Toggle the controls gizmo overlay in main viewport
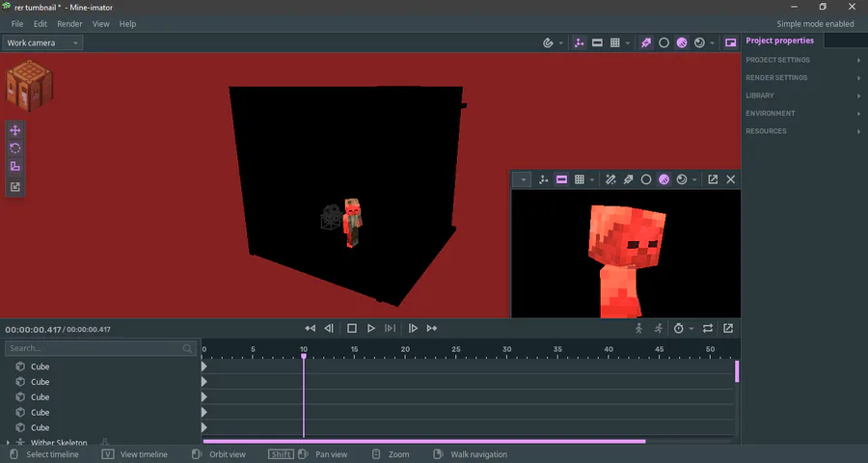 [x=579, y=42]
